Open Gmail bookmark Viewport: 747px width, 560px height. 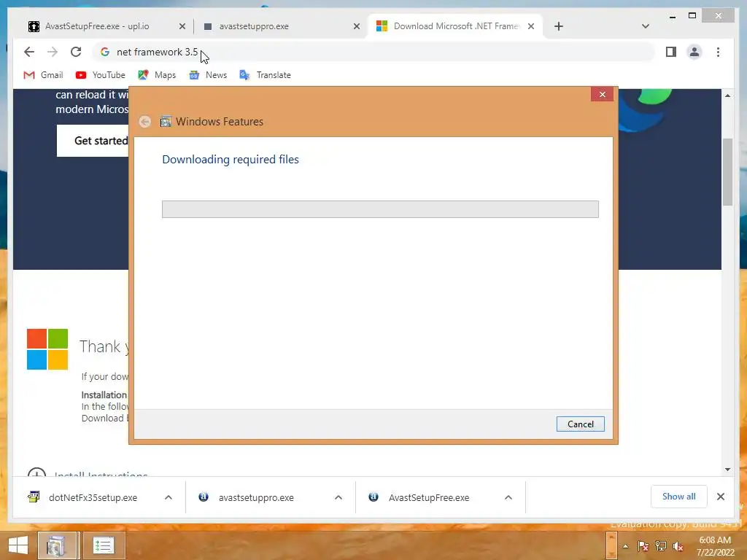pyautogui.click(x=43, y=75)
